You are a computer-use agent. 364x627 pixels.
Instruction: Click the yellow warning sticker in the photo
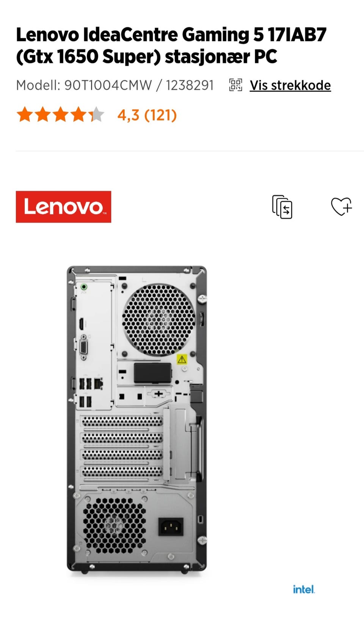pos(182,359)
